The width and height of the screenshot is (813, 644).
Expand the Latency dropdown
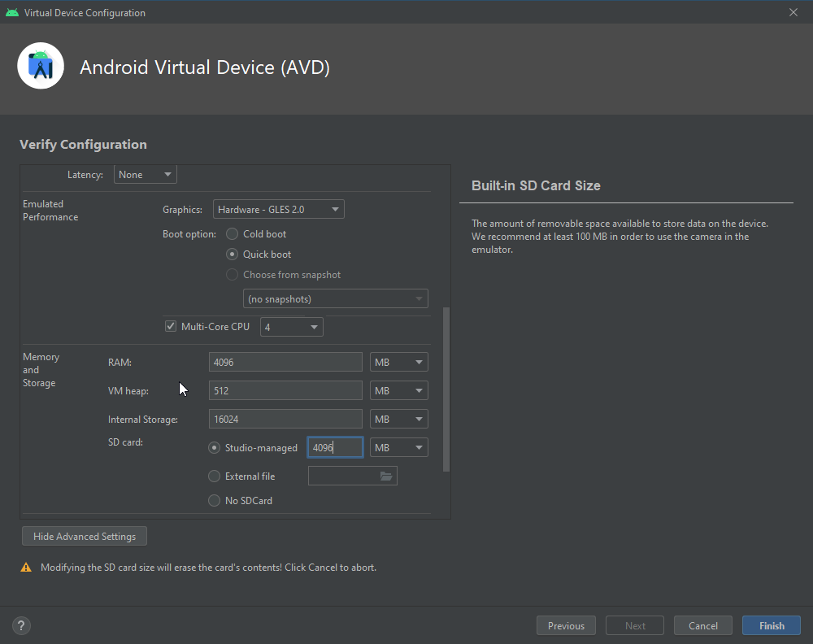(145, 175)
